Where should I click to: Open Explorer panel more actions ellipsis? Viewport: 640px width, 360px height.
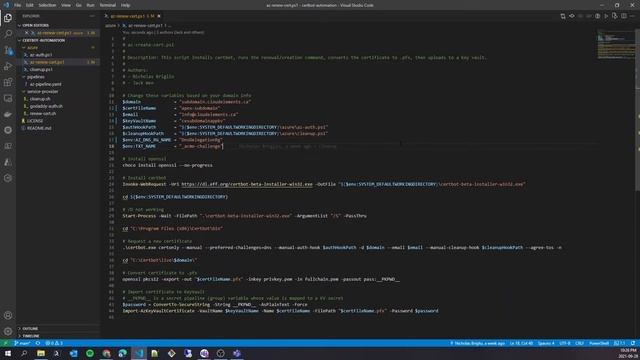(x=92, y=16)
